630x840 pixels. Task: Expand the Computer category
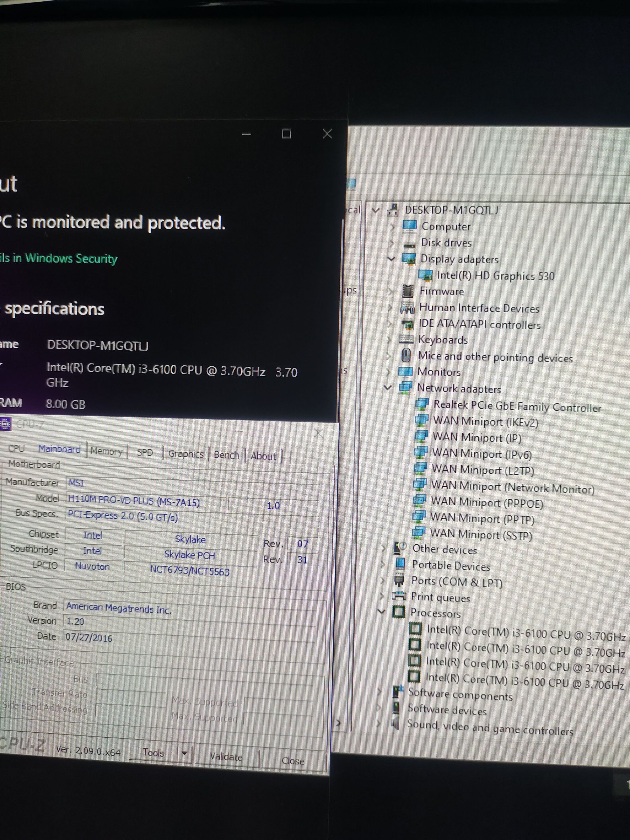tap(392, 227)
